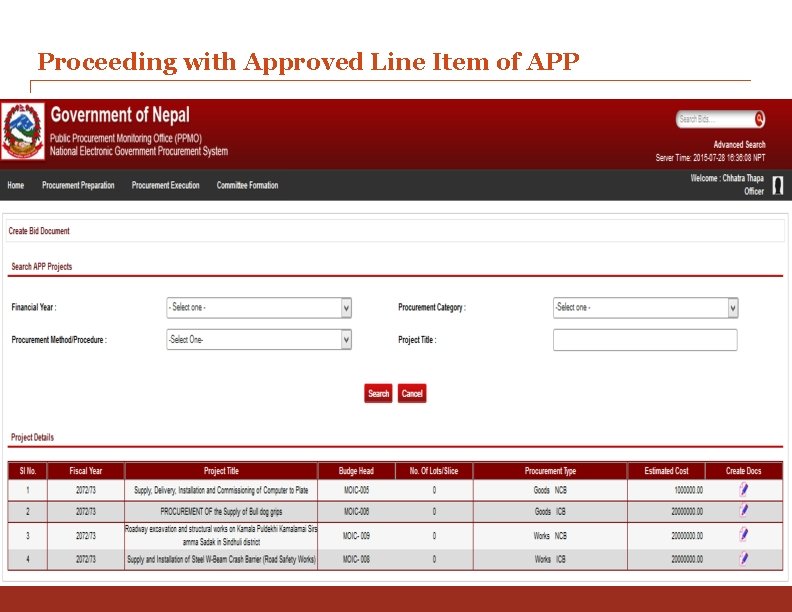Image resolution: width=792 pixels, height=612 pixels.
Task: Click the 'Create Bid Document' heading
Action: pyautogui.click(x=39, y=231)
